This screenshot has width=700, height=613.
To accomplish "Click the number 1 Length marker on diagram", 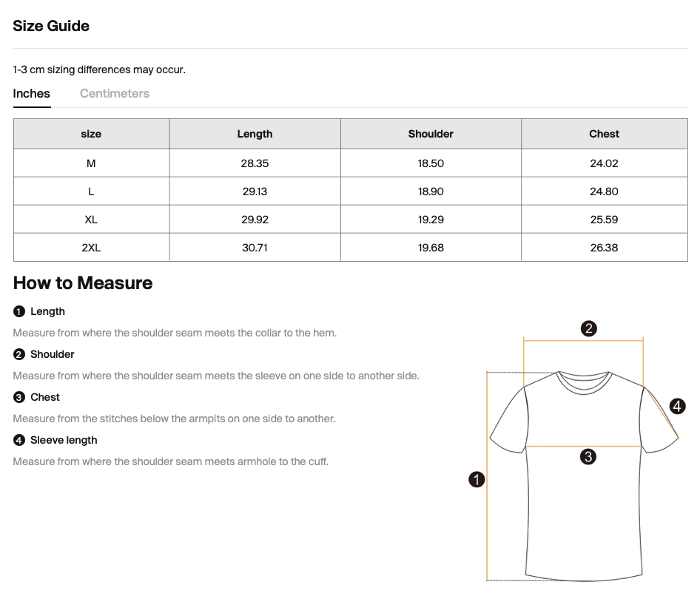I will coord(477,480).
